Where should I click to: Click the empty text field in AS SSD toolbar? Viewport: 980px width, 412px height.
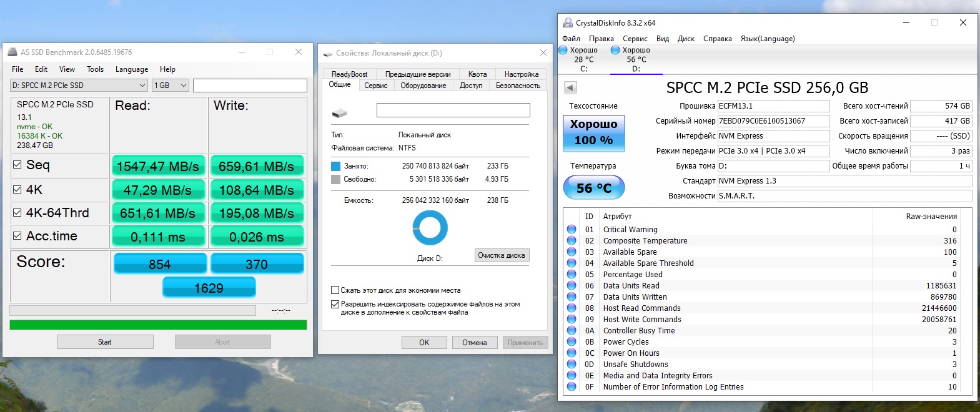pyautogui.click(x=250, y=86)
